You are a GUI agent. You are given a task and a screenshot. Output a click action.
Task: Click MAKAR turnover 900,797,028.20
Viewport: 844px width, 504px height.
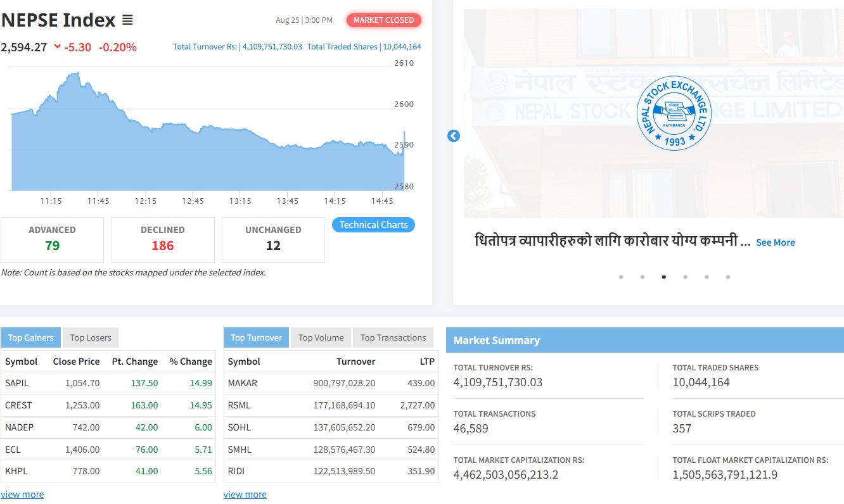pyautogui.click(x=345, y=383)
